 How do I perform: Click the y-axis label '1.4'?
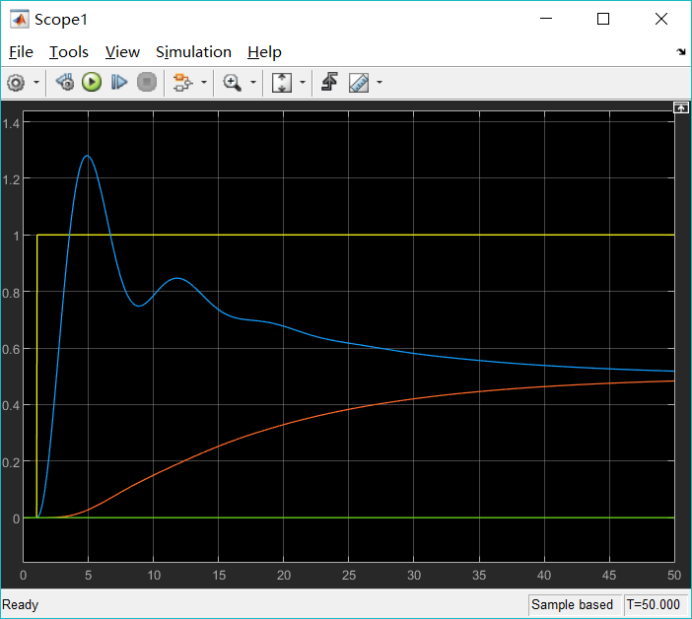point(11,124)
